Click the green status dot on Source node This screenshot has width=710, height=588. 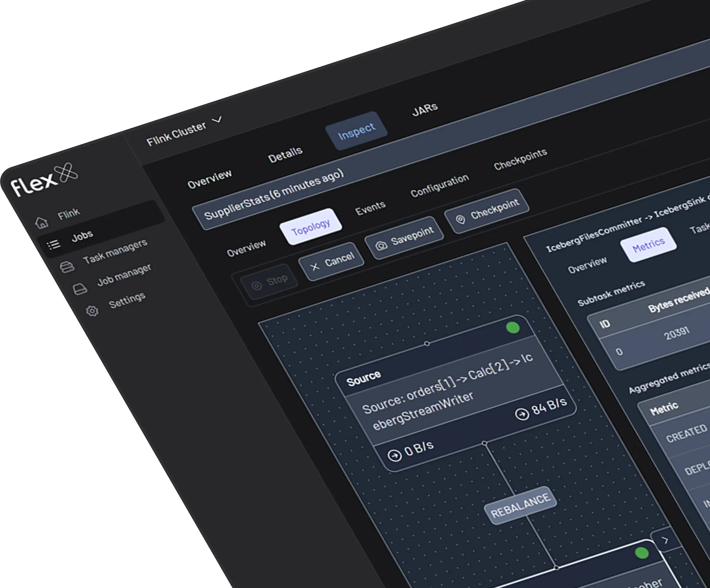click(512, 327)
